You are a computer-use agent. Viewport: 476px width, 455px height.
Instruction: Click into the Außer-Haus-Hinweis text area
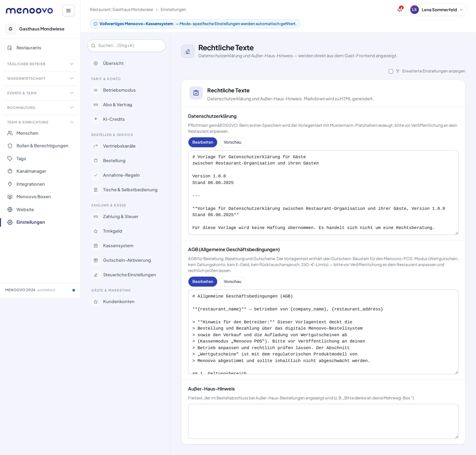323,421
